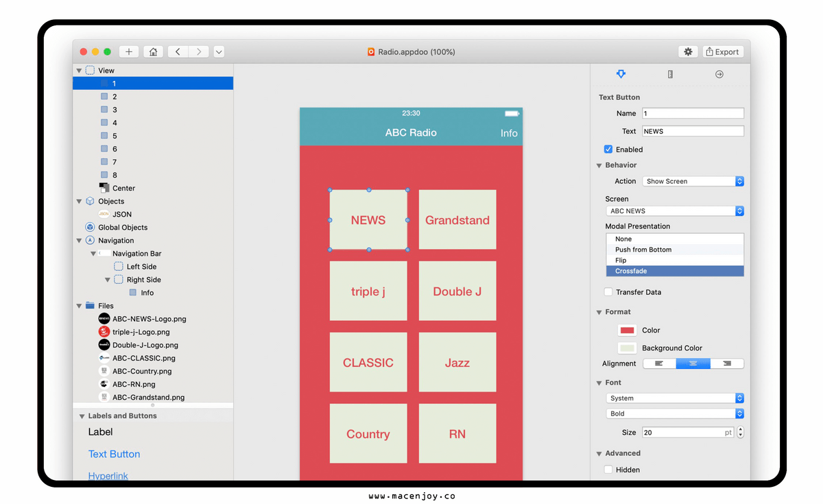Select Double-J-Logo.png file
823x504 pixels.
pyautogui.click(x=145, y=345)
